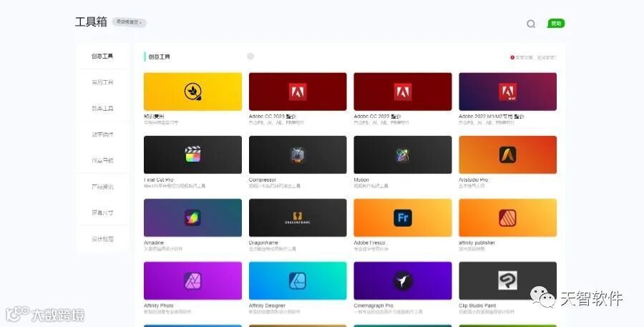This screenshot has height=327, width=644.
Task: Select 设计规范 in the left sidebar
Action: click(x=102, y=239)
